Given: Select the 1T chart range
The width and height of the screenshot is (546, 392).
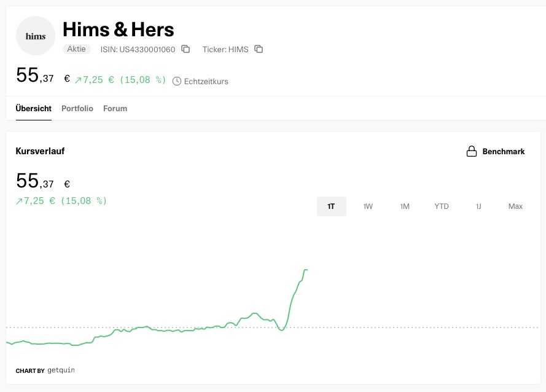Looking at the screenshot, I should pyautogui.click(x=332, y=206).
